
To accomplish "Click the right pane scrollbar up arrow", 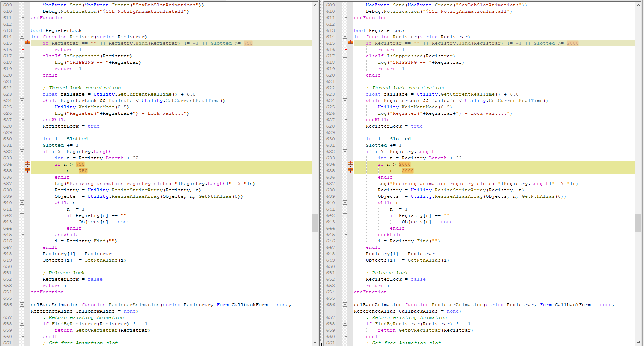I will (638, 5).
